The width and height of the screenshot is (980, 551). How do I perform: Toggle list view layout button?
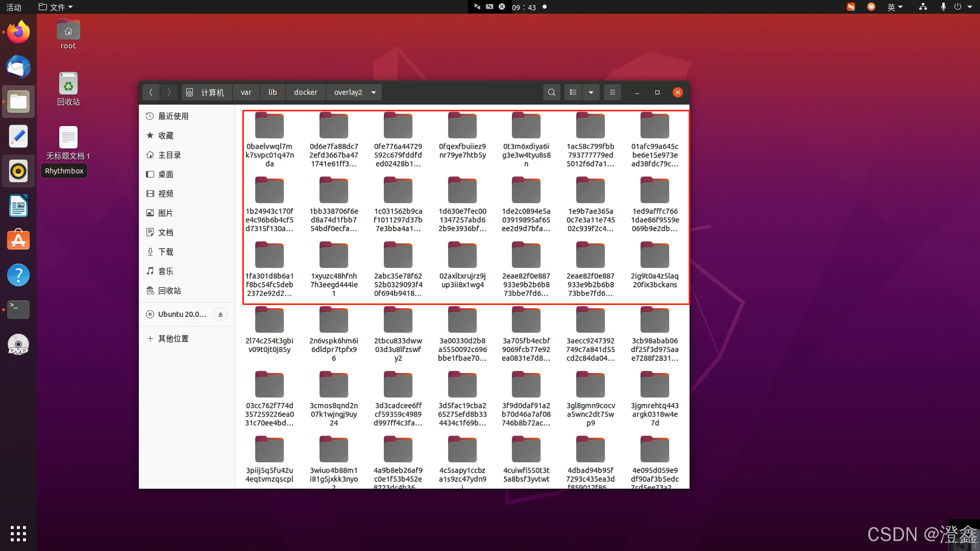click(x=573, y=92)
